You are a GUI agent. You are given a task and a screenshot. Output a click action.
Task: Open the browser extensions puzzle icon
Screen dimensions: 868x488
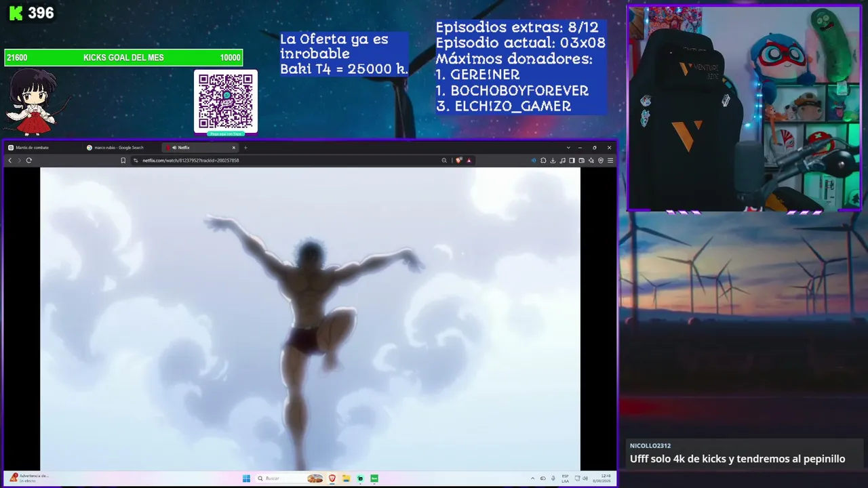coord(543,161)
